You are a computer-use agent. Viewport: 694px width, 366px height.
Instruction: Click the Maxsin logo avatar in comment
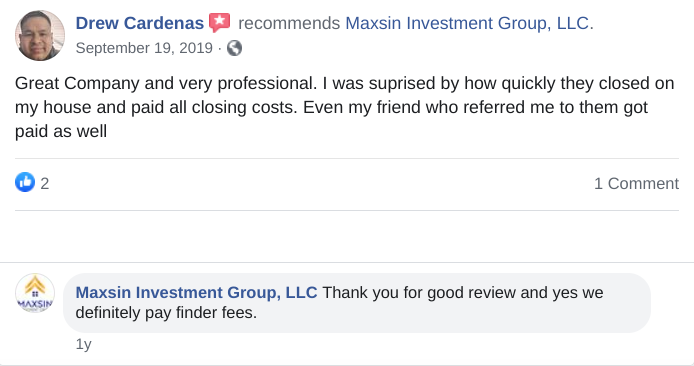(x=35, y=293)
